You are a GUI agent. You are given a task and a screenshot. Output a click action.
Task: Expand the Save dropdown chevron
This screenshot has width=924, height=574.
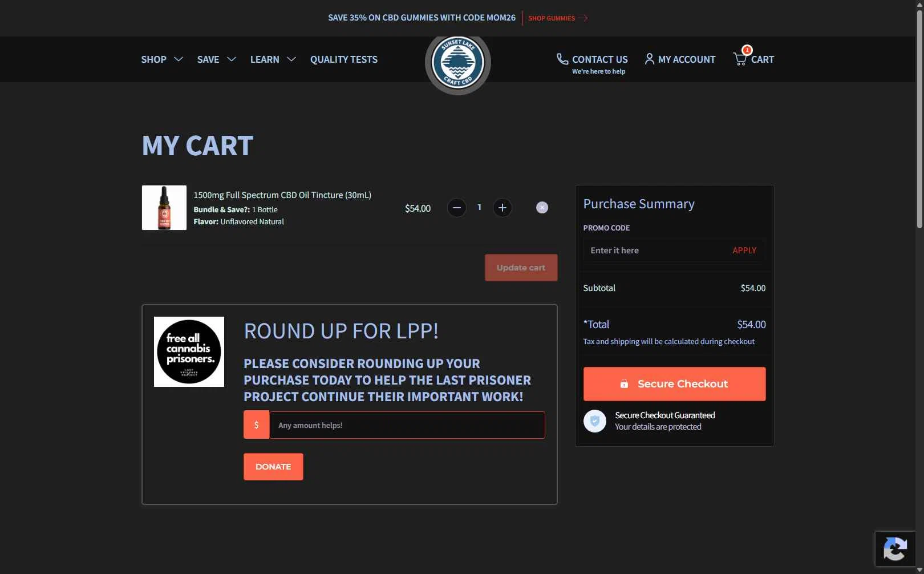tap(232, 59)
